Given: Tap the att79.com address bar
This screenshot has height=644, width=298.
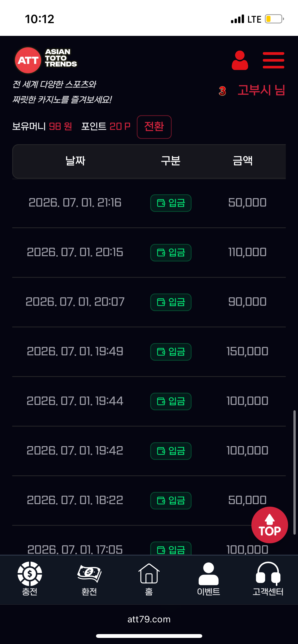Looking at the screenshot, I should pyautogui.click(x=149, y=619).
